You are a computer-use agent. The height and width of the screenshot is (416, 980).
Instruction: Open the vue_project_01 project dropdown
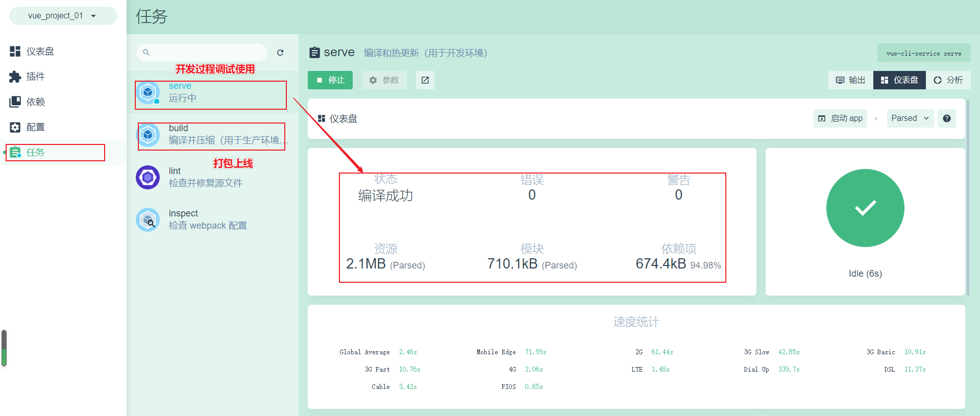pyautogui.click(x=63, y=16)
